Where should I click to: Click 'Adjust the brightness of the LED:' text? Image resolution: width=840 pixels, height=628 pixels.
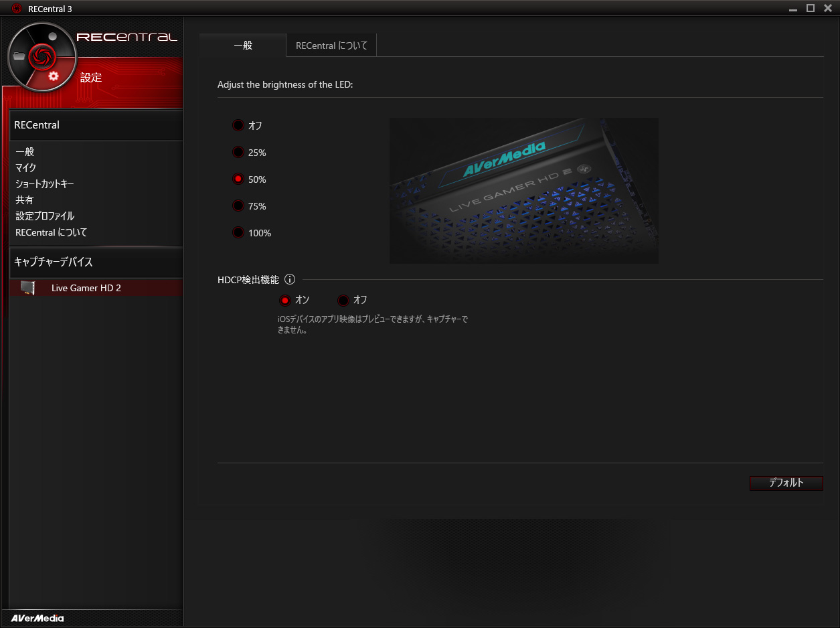click(x=285, y=85)
